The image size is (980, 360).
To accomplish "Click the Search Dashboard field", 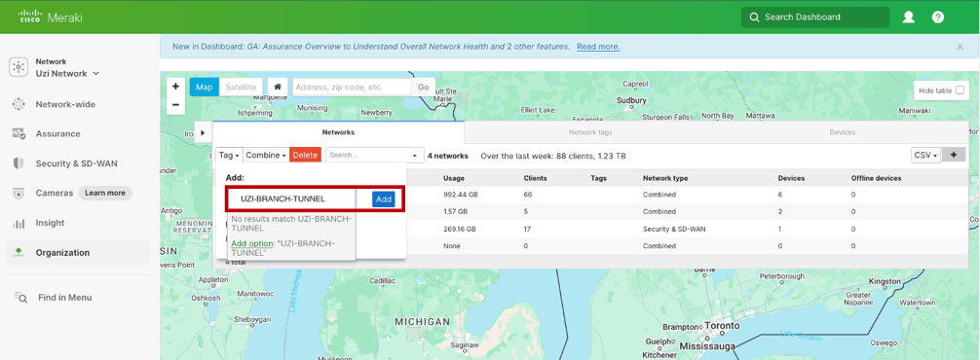I will click(x=815, y=18).
